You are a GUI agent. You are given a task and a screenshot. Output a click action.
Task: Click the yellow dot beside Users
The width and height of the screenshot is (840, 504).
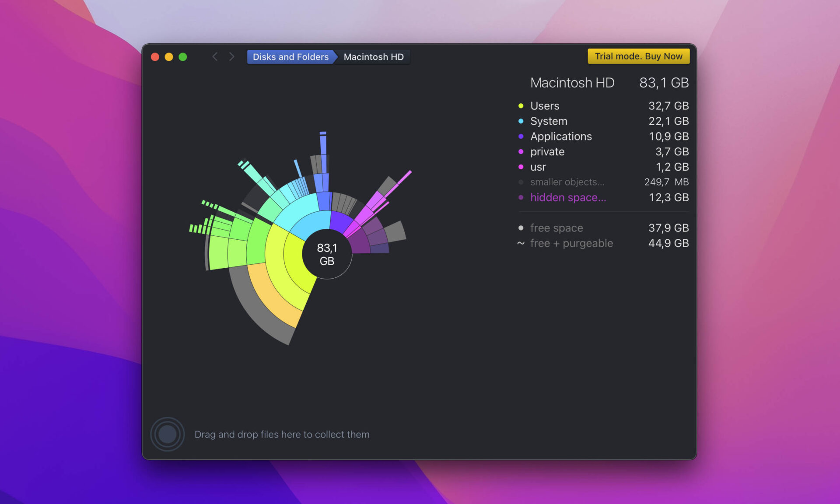[x=521, y=105]
